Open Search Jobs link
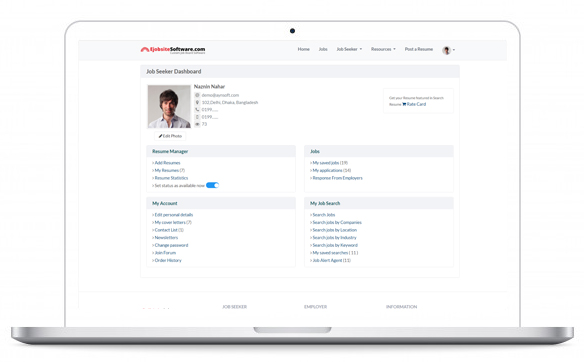Image resolution: width=584 pixels, height=362 pixels. click(324, 215)
